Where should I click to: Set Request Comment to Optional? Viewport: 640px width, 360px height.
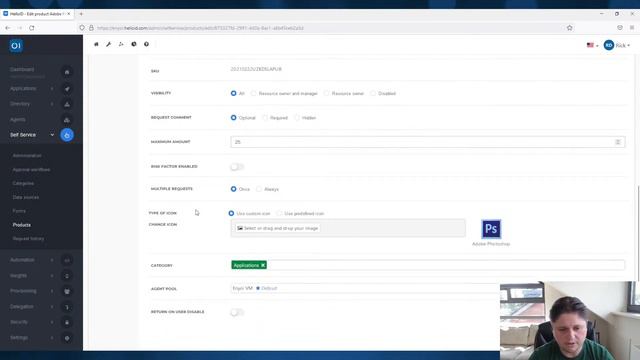[233, 118]
